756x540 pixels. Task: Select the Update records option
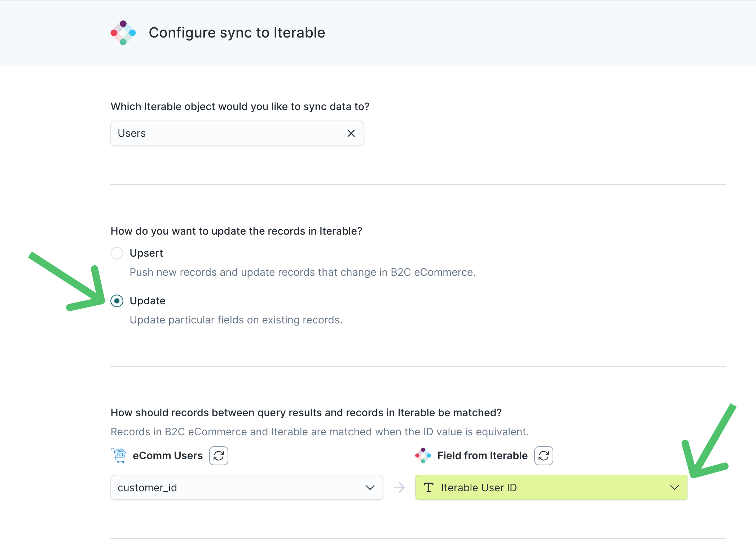pyautogui.click(x=117, y=301)
